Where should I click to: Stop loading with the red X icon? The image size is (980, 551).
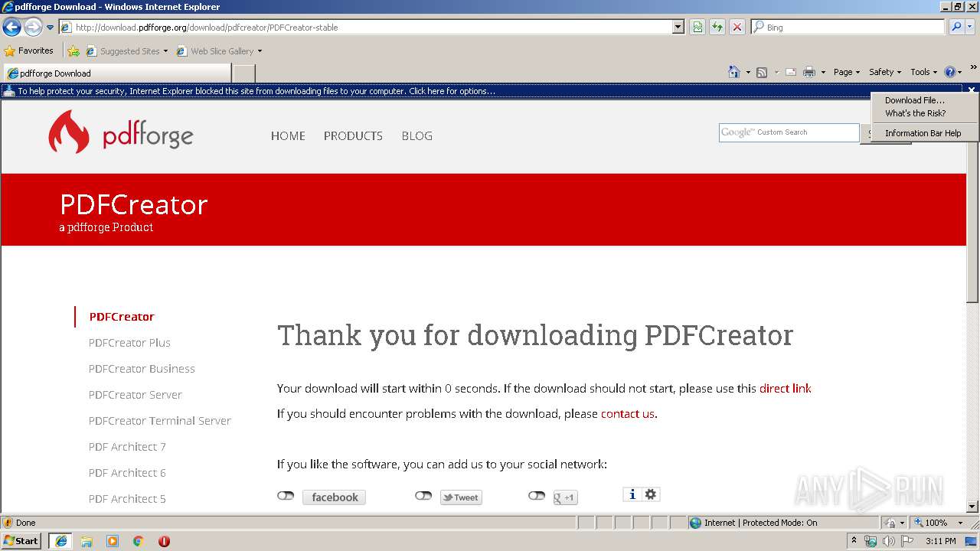pyautogui.click(x=737, y=27)
